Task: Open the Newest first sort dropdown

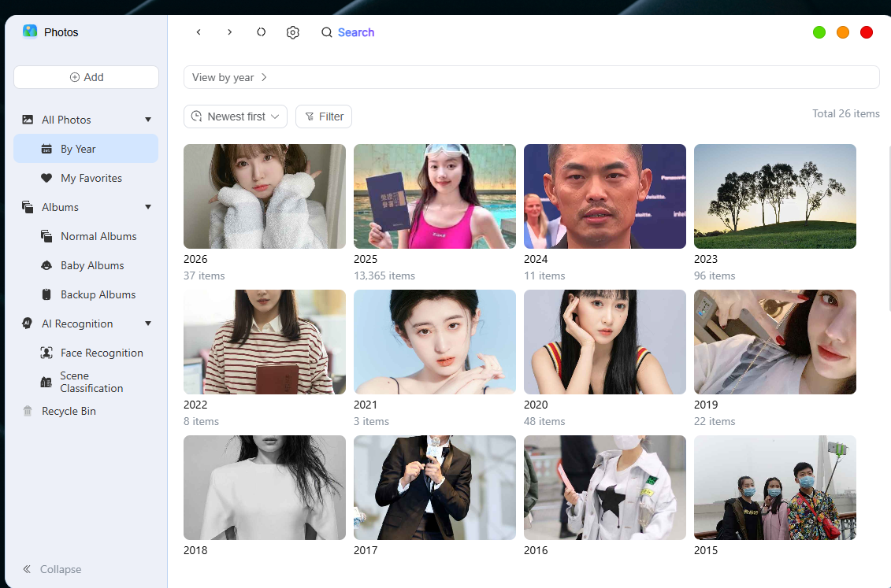Action: coord(236,116)
